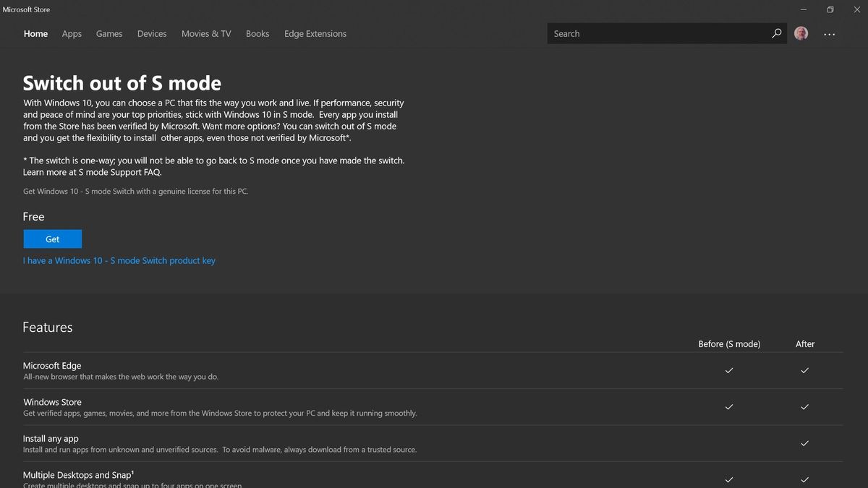Open the Search magnifier icon
The width and height of the screenshot is (868, 488).
[x=776, y=33]
